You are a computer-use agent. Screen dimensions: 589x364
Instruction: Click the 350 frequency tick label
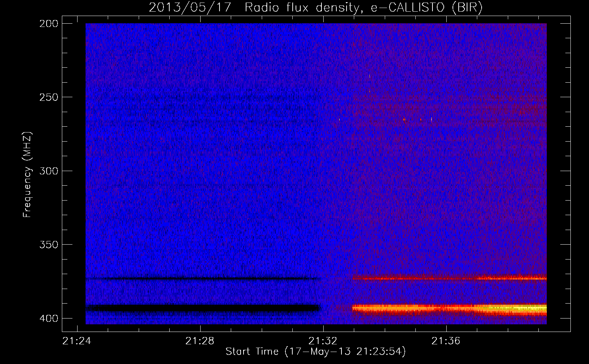coord(48,245)
